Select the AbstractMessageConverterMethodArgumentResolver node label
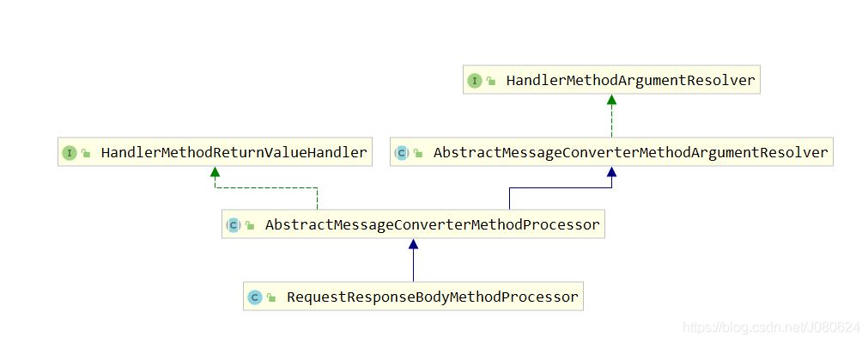Screen dimensions: 868x343 point(631,153)
